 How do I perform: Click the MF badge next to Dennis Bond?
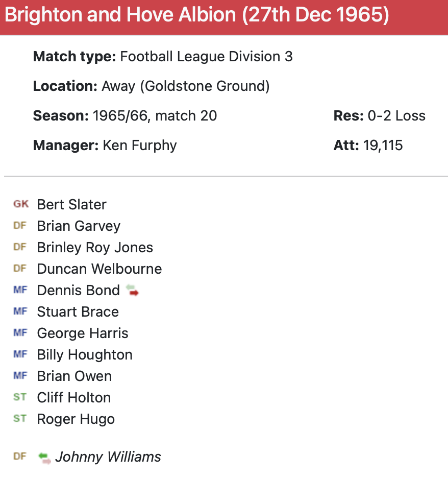(20, 290)
